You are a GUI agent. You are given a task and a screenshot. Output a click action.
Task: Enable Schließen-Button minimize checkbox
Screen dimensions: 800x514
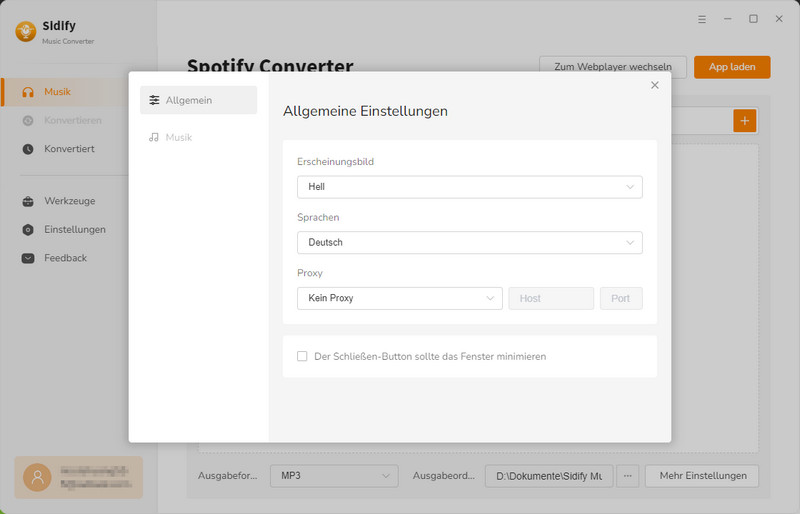click(302, 356)
